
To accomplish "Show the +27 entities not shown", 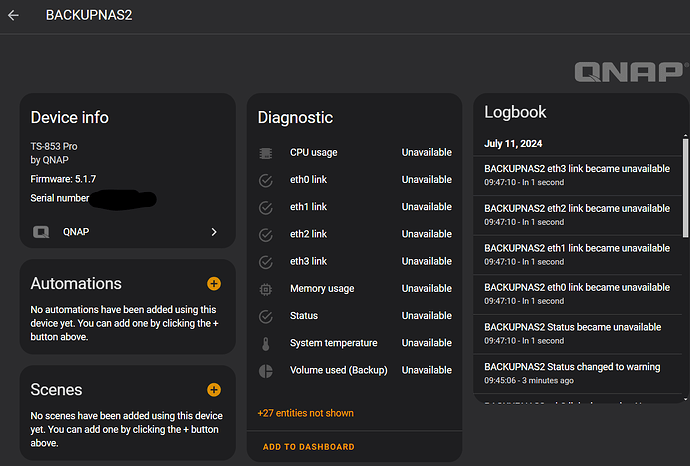I will click(x=305, y=413).
